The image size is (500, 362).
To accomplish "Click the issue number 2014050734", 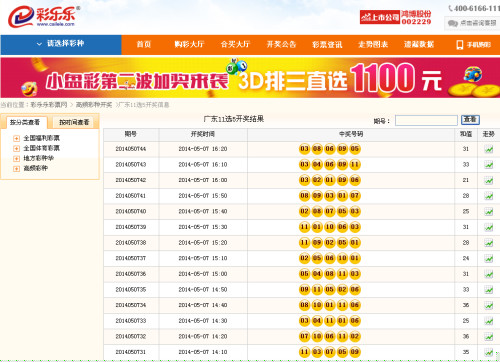I will [131, 305].
